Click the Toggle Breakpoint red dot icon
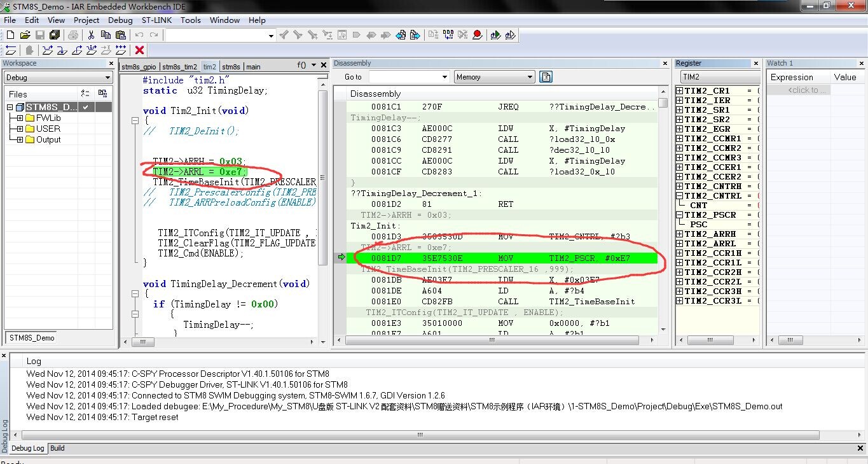 tap(478, 35)
